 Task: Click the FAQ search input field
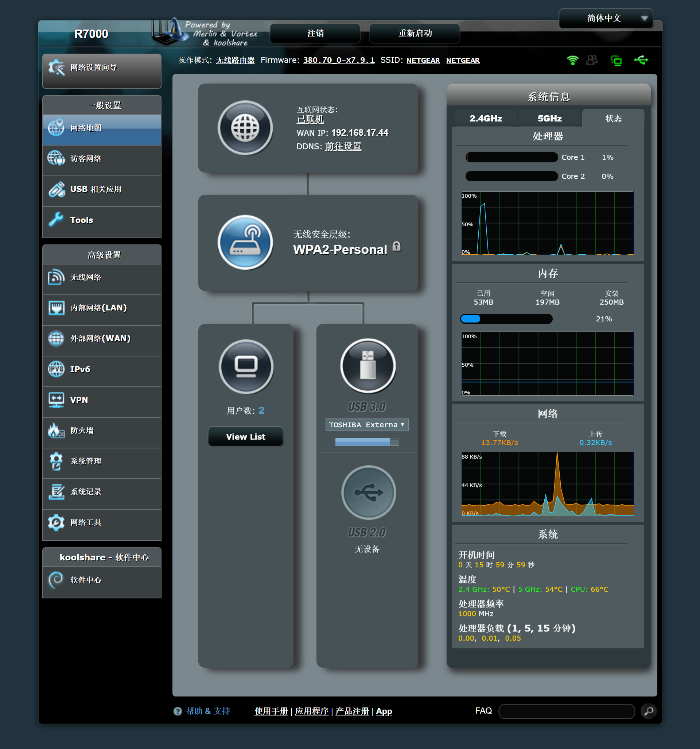coord(566,711)
